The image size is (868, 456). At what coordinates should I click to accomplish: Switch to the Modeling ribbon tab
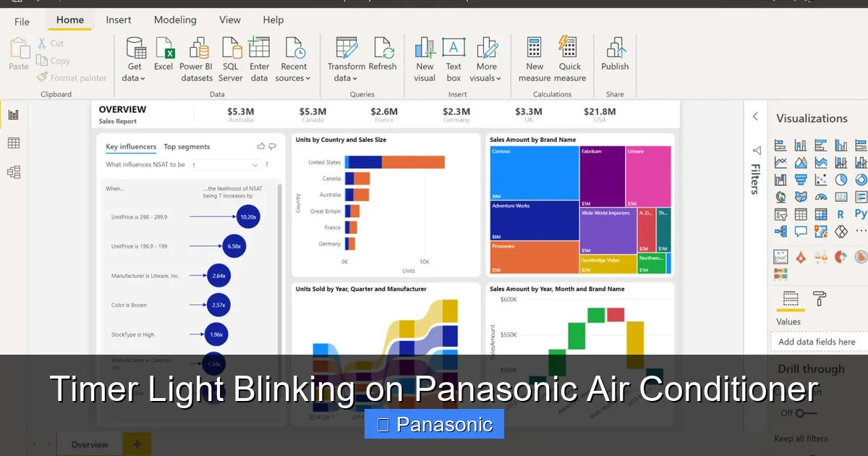click(x=175, y=20)
